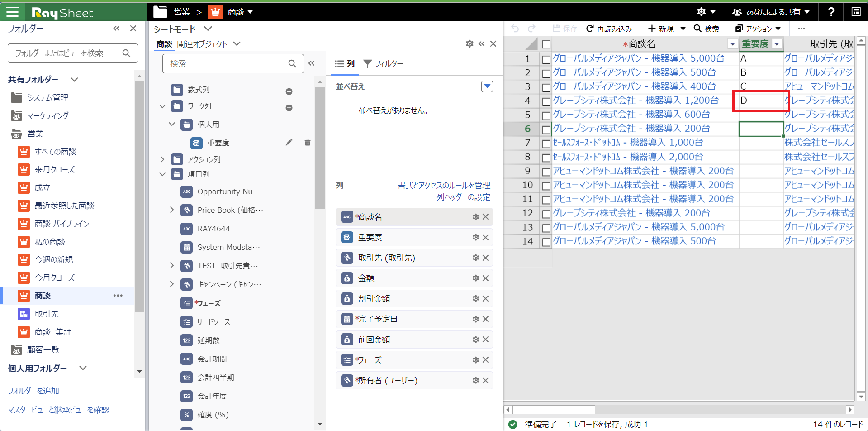868x431 pixels.
Task: Tick checkbox for row 4
Action: click(x=546, y=101)
